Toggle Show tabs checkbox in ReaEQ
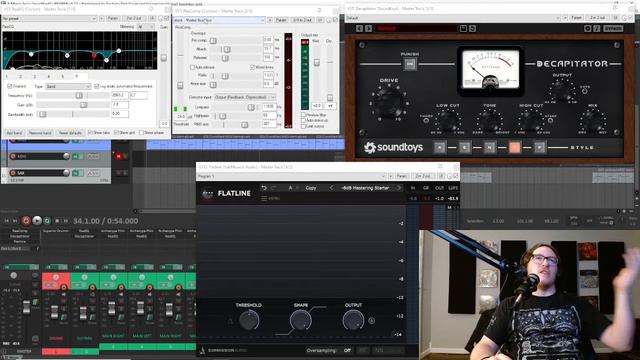 click(91, 133)
